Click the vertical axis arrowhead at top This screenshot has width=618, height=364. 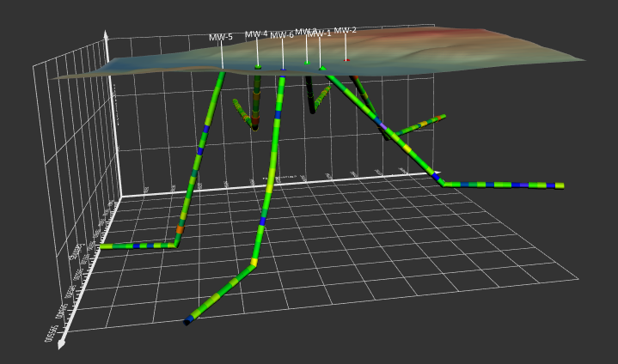click(x=106, y=34)
